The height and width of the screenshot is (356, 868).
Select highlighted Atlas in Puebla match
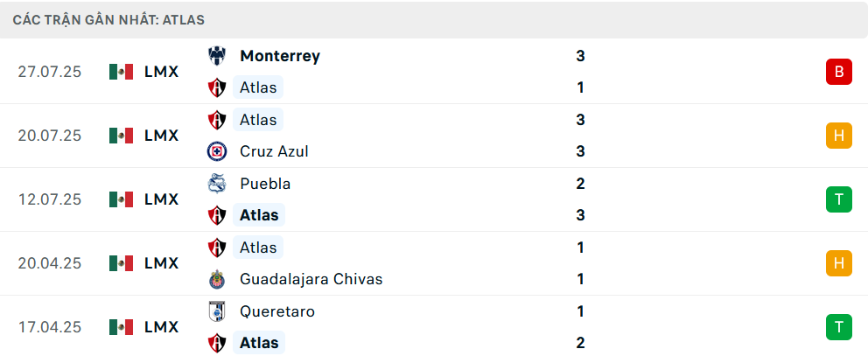click(x=259, y=215)
